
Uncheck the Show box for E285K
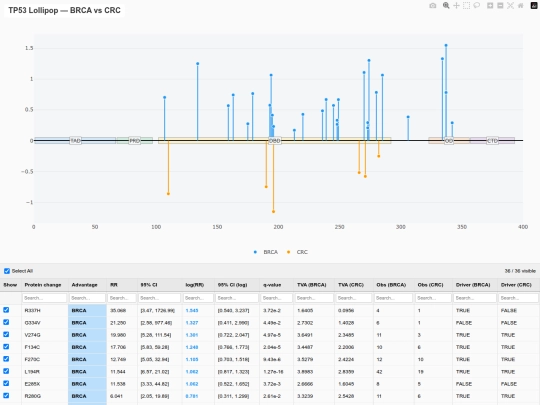coord(6,383)
